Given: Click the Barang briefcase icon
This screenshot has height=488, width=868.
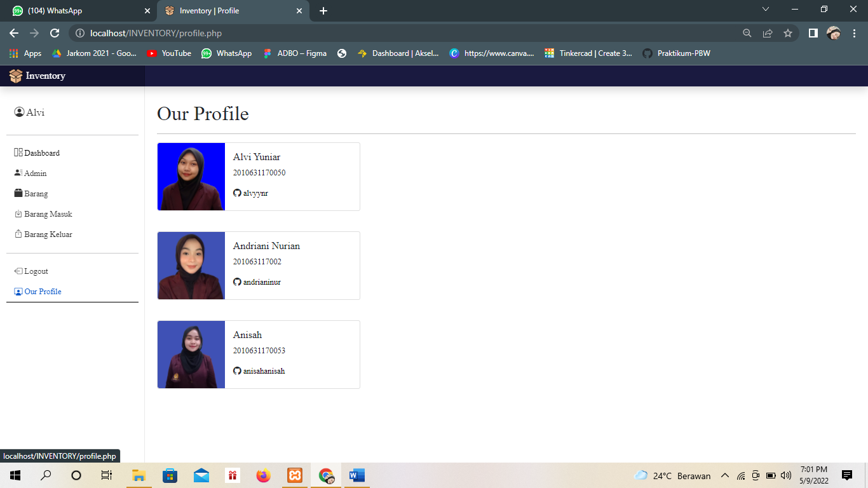Looking at the screenshot, I should point(18,193).
